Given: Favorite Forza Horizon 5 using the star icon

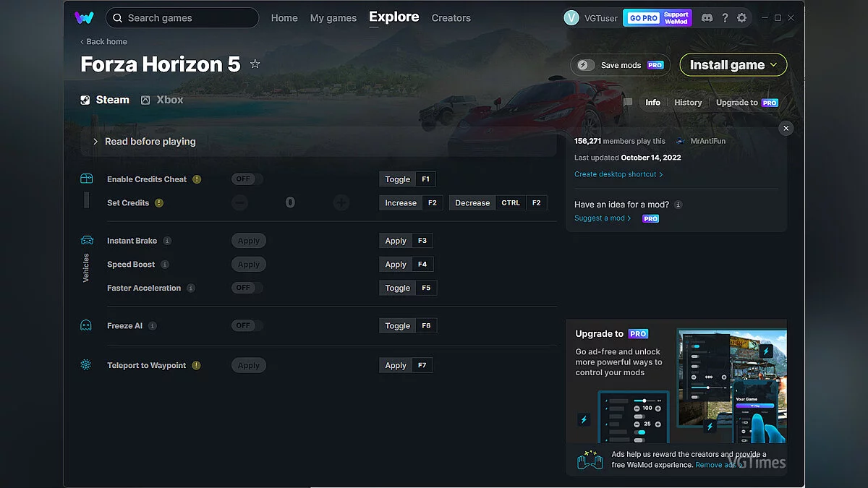Looking at the screenshot, I should (255, 64).
